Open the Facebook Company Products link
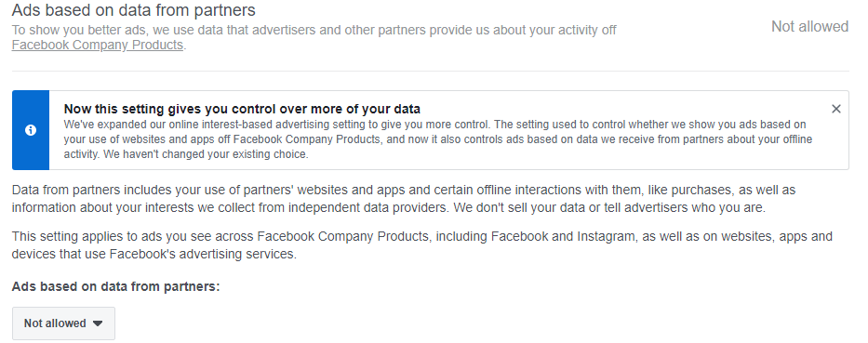This screenshot has width=868, height=343. pyautogui.click(x=98, y=46)
